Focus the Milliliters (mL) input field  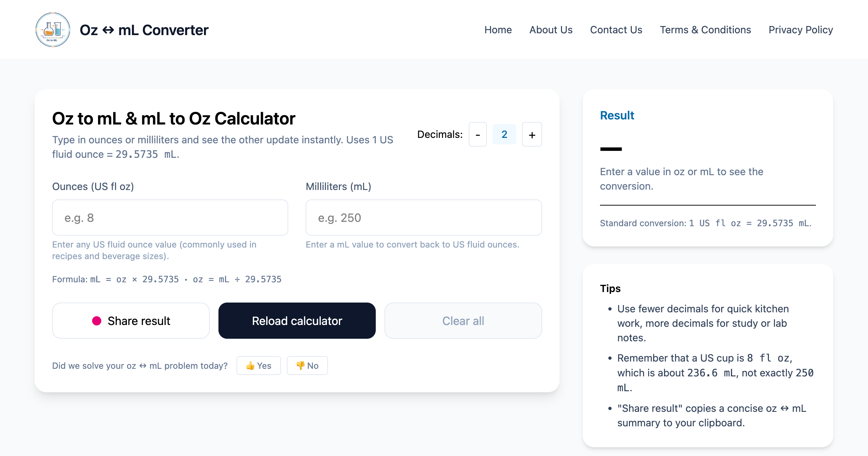pos(424,218)
